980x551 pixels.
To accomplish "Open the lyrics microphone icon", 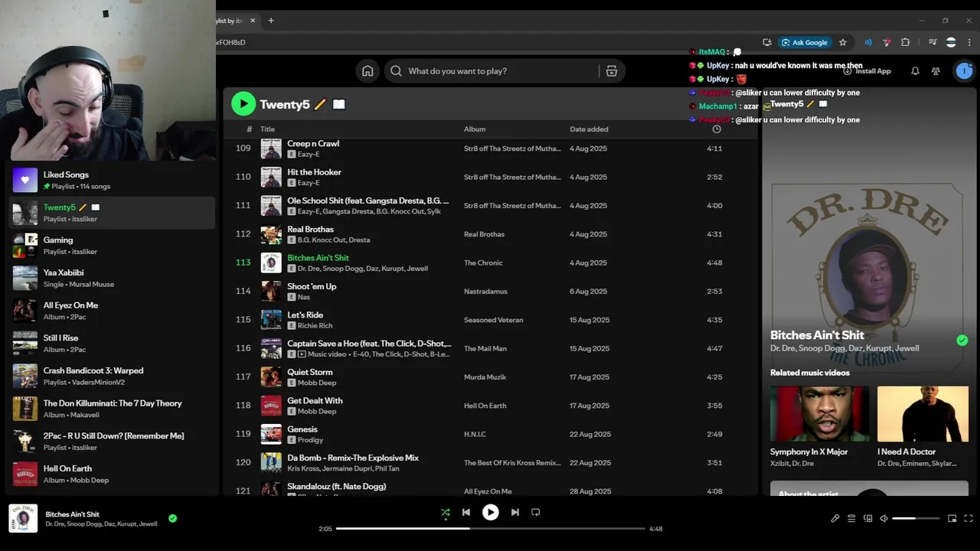I will 835,519.
